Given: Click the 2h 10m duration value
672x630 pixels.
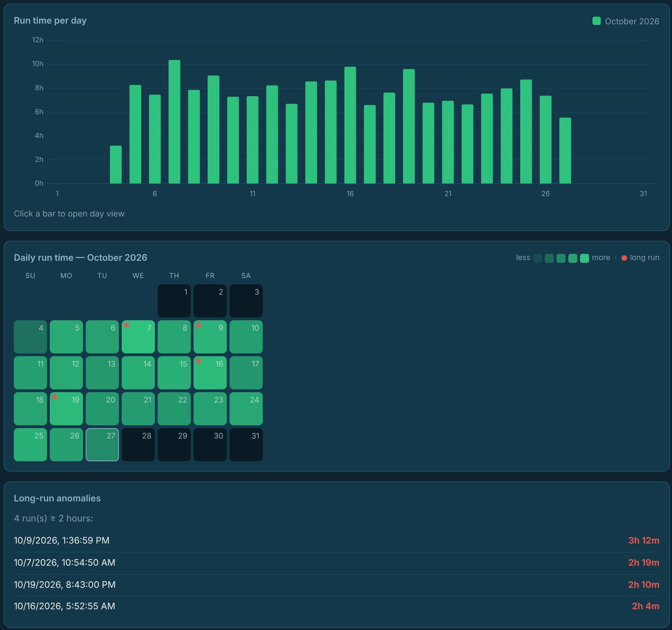Looking at the screenshot, I should 643,585.
